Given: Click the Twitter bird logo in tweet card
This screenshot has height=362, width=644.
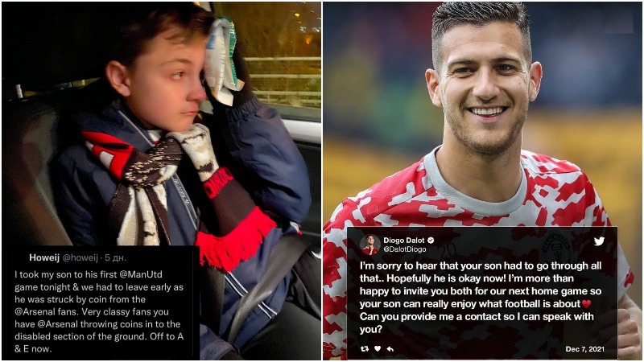Looking at the screenshot, I should point(599,241).
